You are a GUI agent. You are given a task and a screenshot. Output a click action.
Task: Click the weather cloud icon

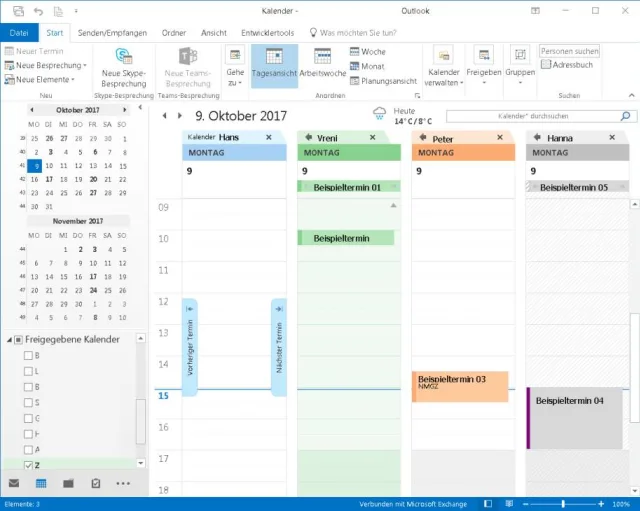(380, 113)
